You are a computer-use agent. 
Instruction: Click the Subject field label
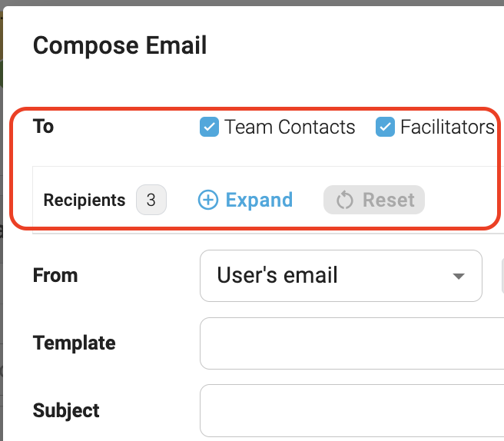point(66,410)
